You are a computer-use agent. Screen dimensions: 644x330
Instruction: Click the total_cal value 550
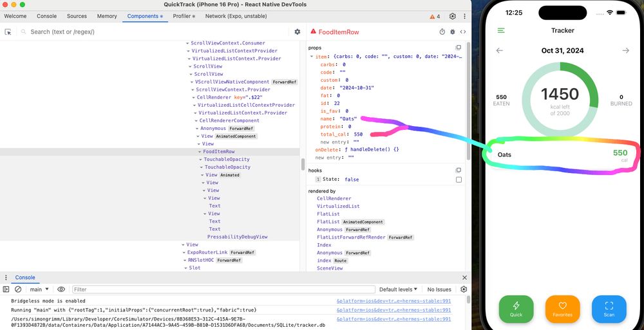point(358,134)
